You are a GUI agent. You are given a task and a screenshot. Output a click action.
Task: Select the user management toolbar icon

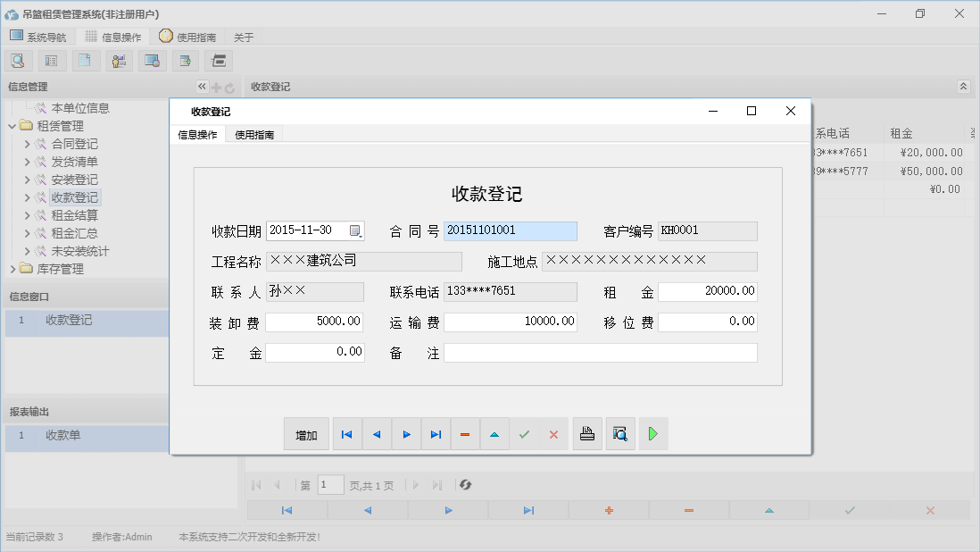[119, 60]
